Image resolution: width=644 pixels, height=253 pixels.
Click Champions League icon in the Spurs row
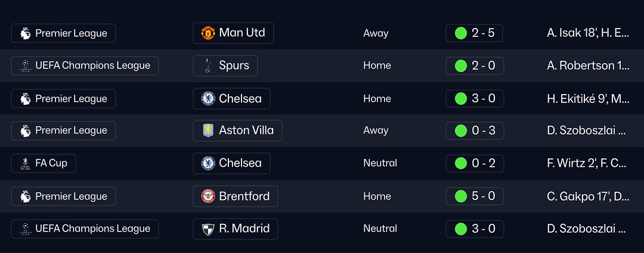click(25, 65)
